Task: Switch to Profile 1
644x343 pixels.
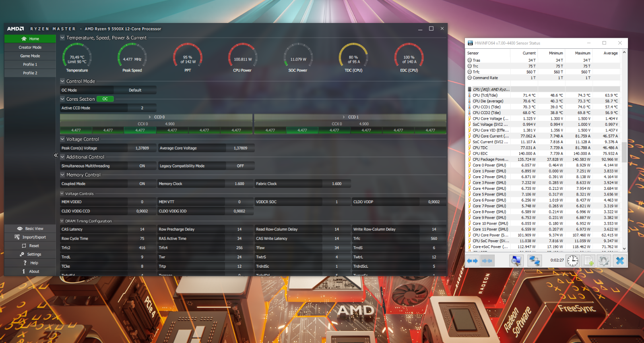Action: (x=30, y=64)
